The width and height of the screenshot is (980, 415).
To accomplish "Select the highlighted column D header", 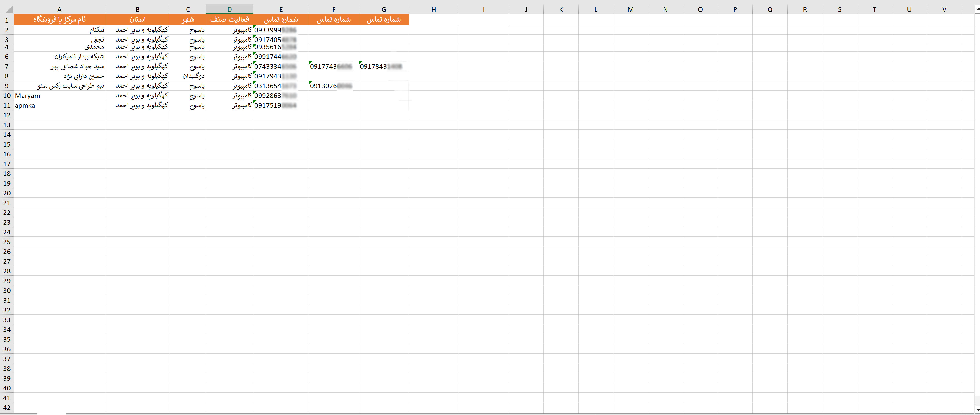I will tap(229, 9).
